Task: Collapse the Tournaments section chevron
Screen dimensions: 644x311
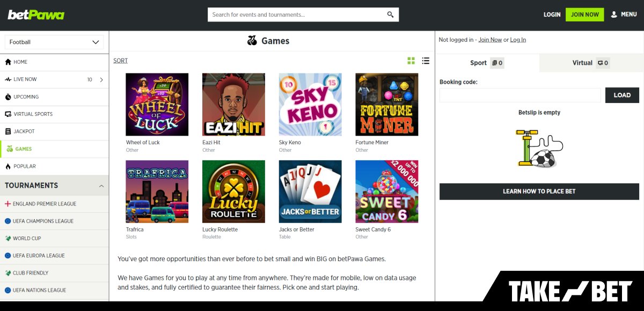Action: [x=101, y=186]
